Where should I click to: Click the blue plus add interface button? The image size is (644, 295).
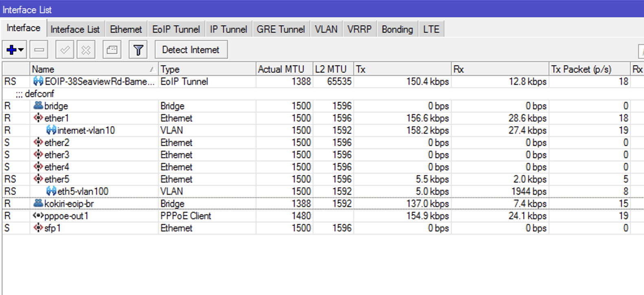click(x=11, y=50)
